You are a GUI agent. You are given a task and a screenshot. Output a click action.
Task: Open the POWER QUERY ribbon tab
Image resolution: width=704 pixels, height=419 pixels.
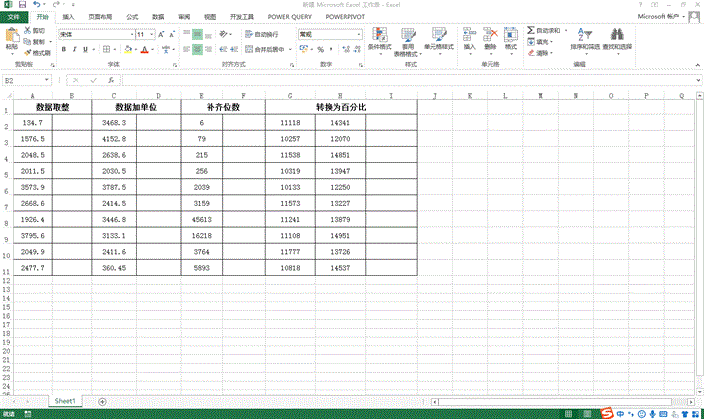[x=289, y=17]
